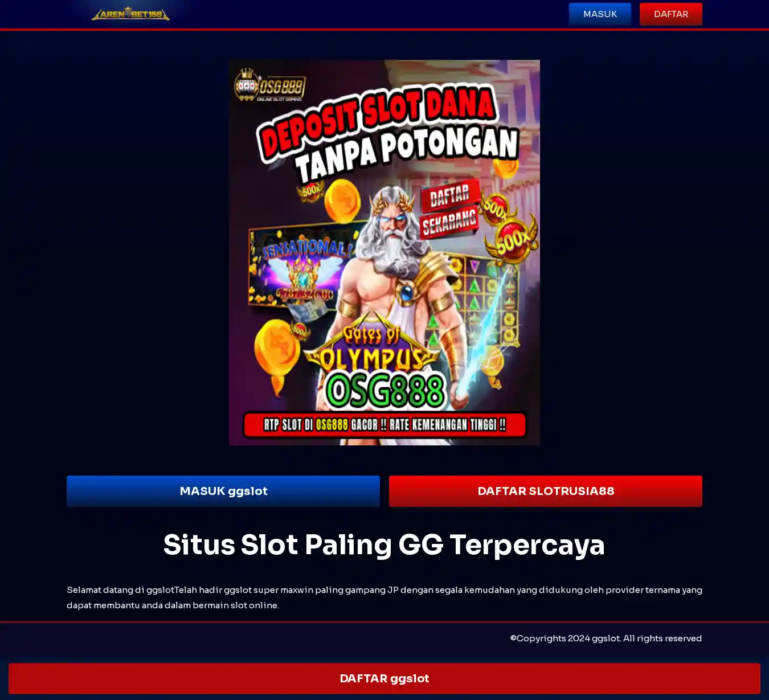Click the RTP SLOT red strip on banner
This screenshot has height=700, width=769.
pos(384,425)
